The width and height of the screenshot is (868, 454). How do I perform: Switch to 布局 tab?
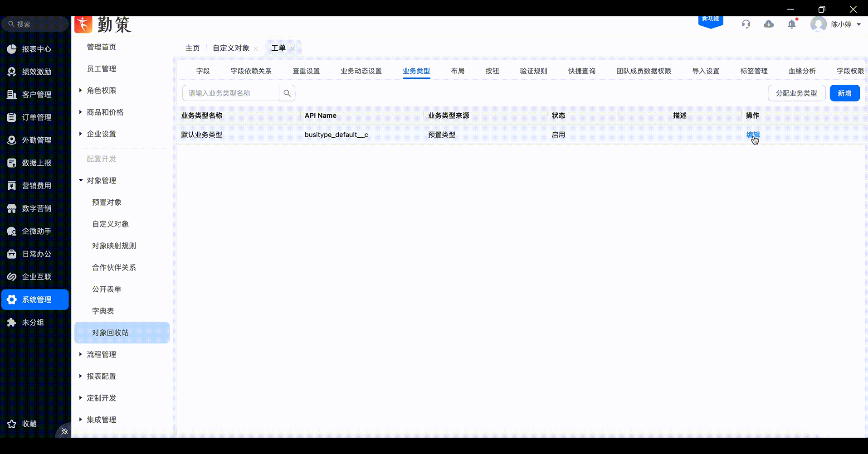(x=458, y=71)
